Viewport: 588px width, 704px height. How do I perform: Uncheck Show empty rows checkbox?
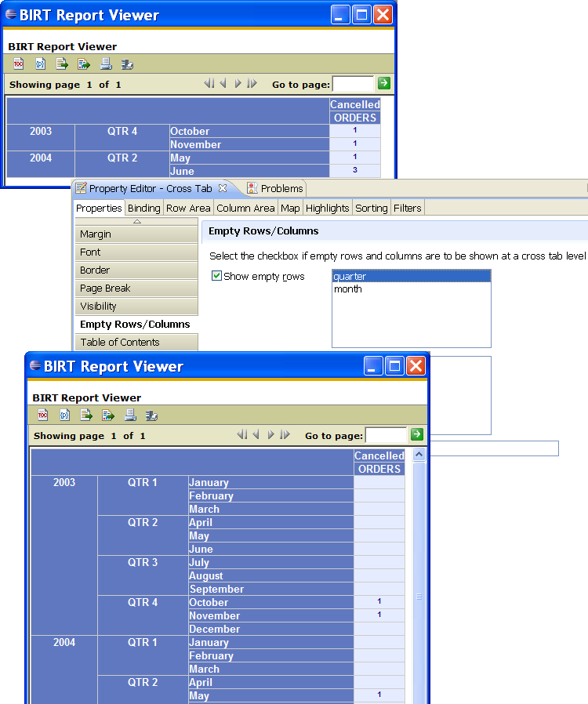coord(216,276)
